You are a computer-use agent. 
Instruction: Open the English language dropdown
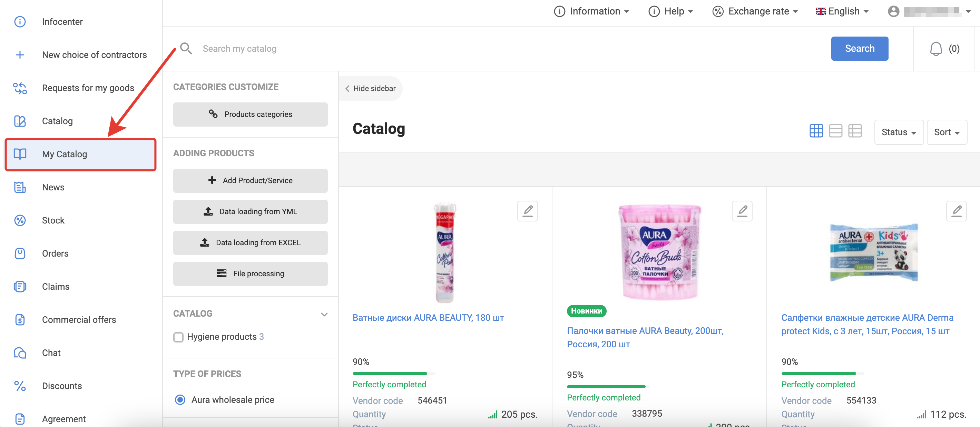[x=842, y=11]
